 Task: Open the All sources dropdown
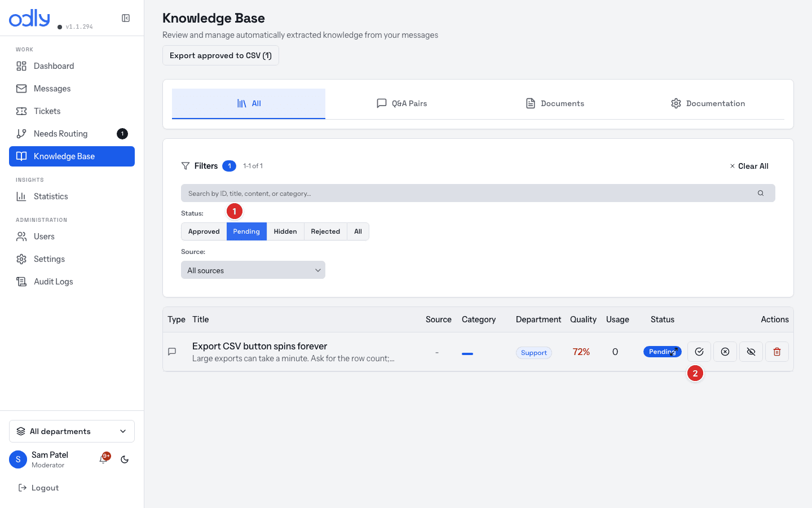253,270
